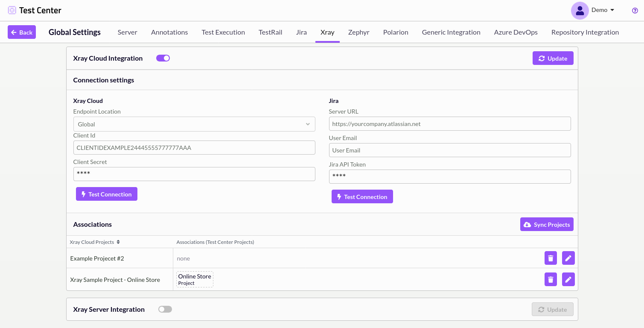Click Update for Xray Cloud Integration
This screenshot has height=328, width=644.
tap(553, 59)
